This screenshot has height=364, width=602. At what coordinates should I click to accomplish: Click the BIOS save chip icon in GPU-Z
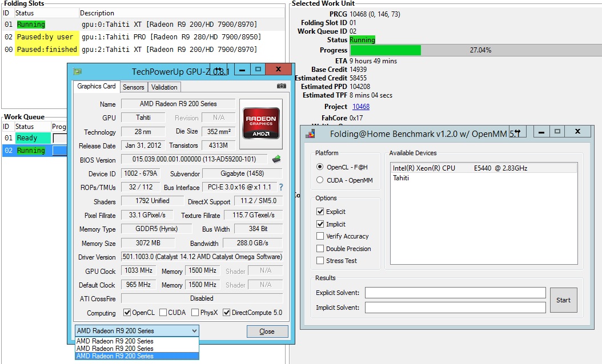pos(276,159)
